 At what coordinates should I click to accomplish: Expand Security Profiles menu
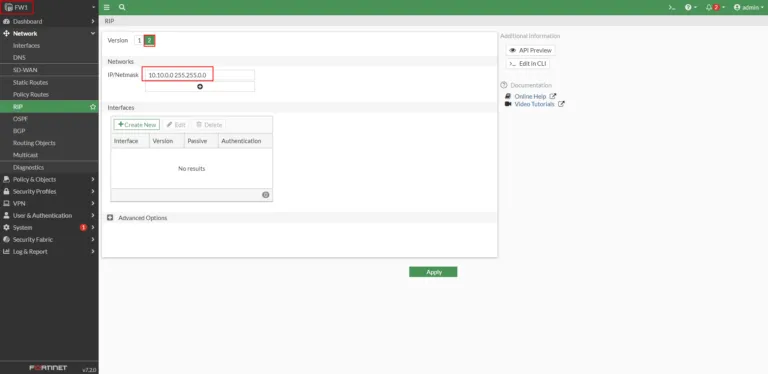pos(49,191)
